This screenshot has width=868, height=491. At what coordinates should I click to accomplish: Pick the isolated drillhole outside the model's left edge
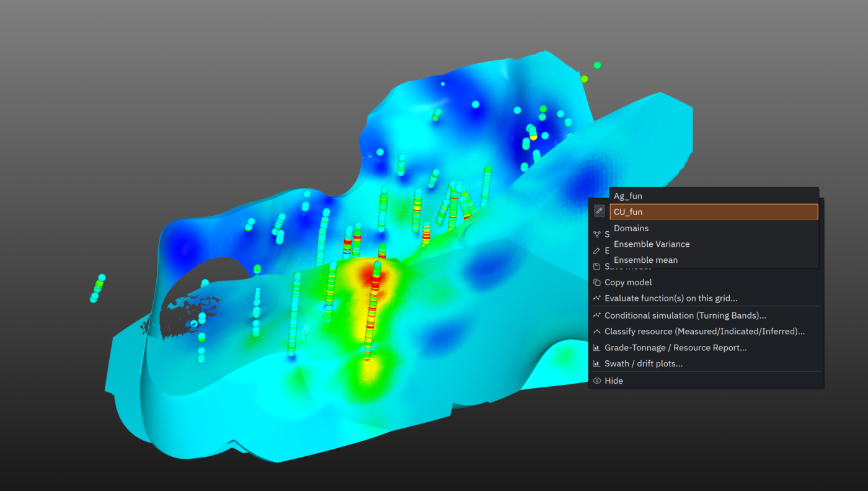coord(97,288)
